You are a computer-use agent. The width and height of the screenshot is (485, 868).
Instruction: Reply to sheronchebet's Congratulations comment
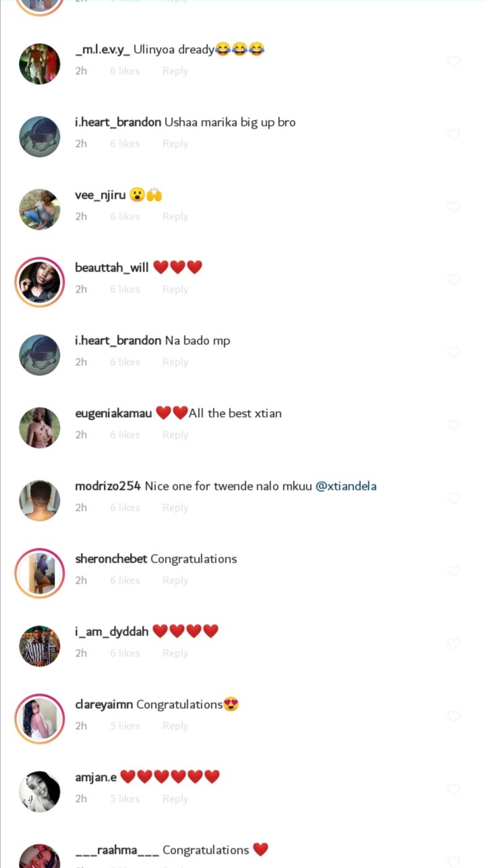(x=175, y=580)
